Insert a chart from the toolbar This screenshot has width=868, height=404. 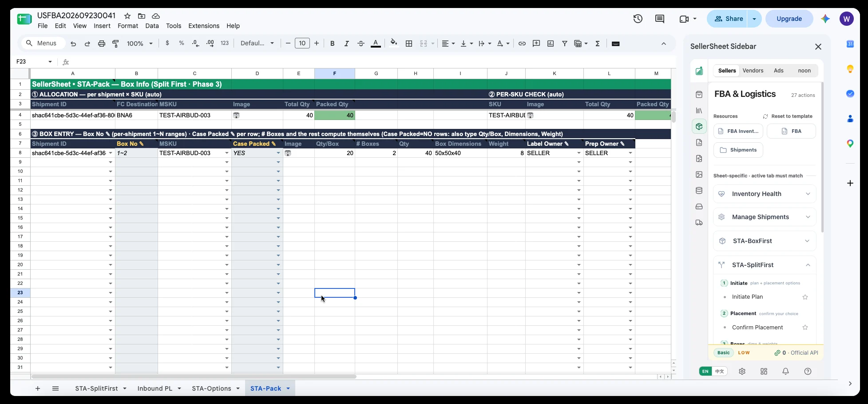click(x=551, y=44)
